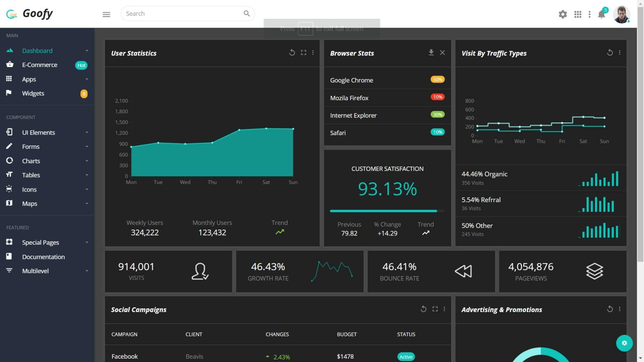
Task: Toggle the sidebar with the hamburger icon
Action: 106,14
